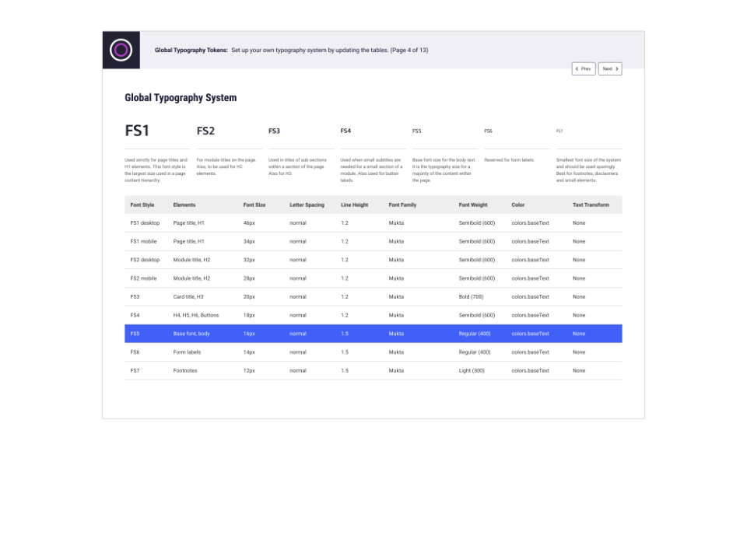Select the FS3 Card title, H3 cell

point(188,296)
